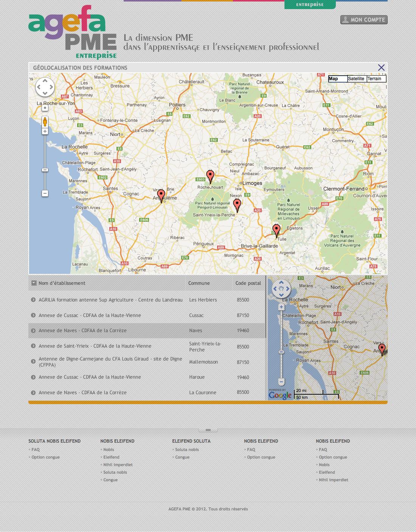Select the Haroue commune cell
This screenshot has width=416, height=532.
pyautogui.click(x=197, y=377)
